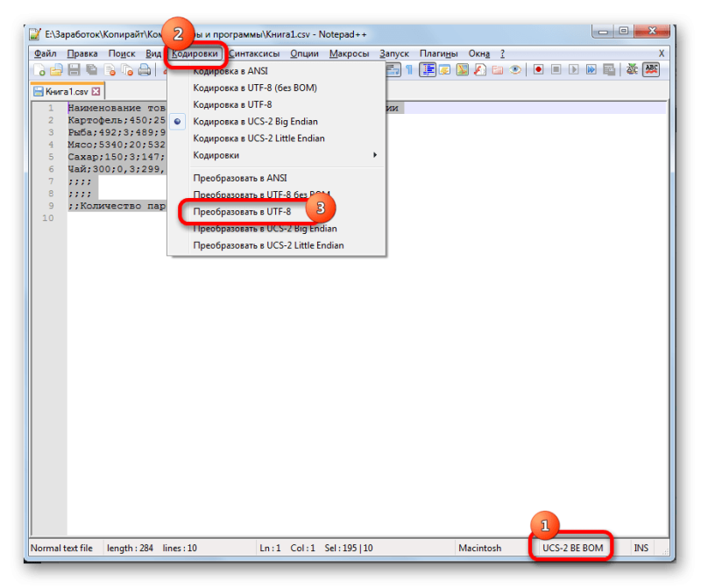Screen dimensions: 701x588
Task: Click the Сахар line in the editor
Action: point(117,157)
